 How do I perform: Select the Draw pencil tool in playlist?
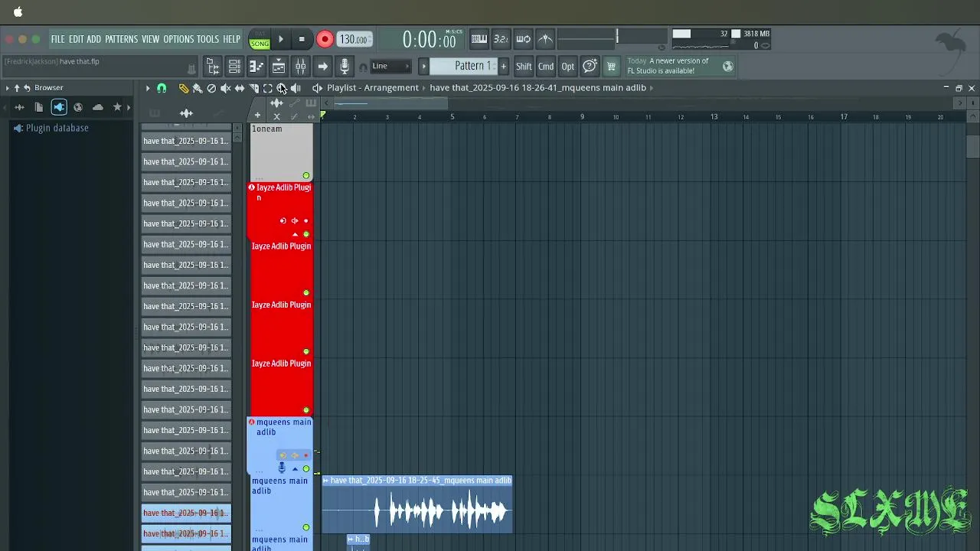click(184, 88)
